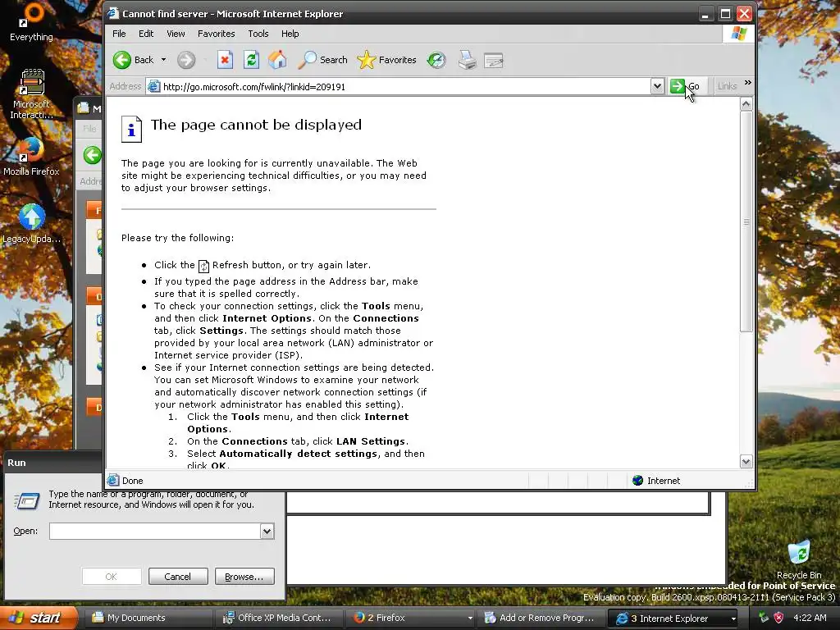Viewport: 840px width, 630px height.
Task: Open the Favorites menu
Action: coord(217,34)
